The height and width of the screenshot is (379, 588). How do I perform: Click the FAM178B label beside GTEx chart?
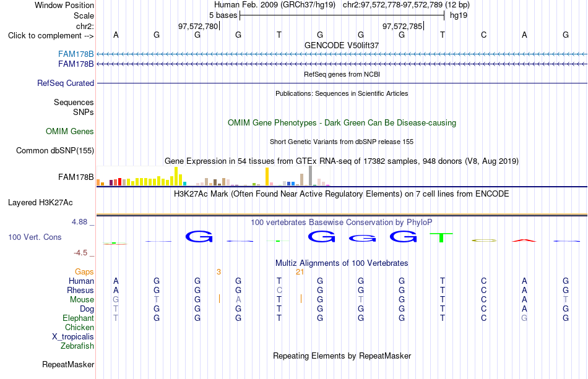(76, 177)
